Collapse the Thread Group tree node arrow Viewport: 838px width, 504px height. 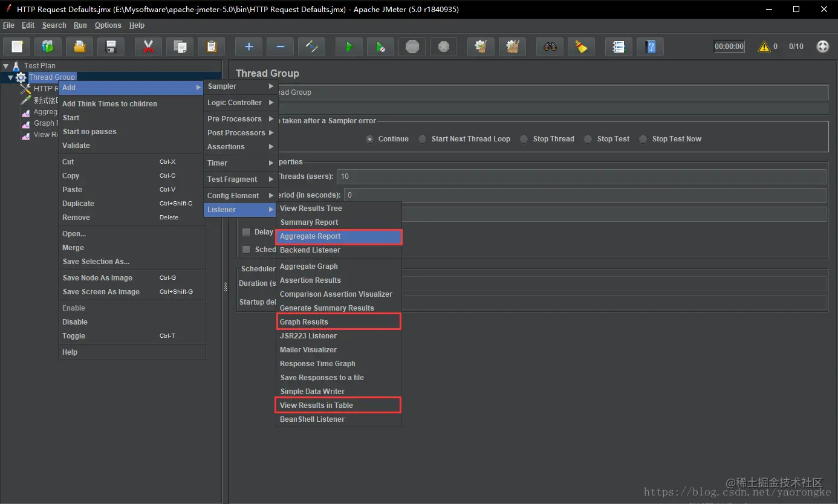pyautogui.click(x=10, y=77)
